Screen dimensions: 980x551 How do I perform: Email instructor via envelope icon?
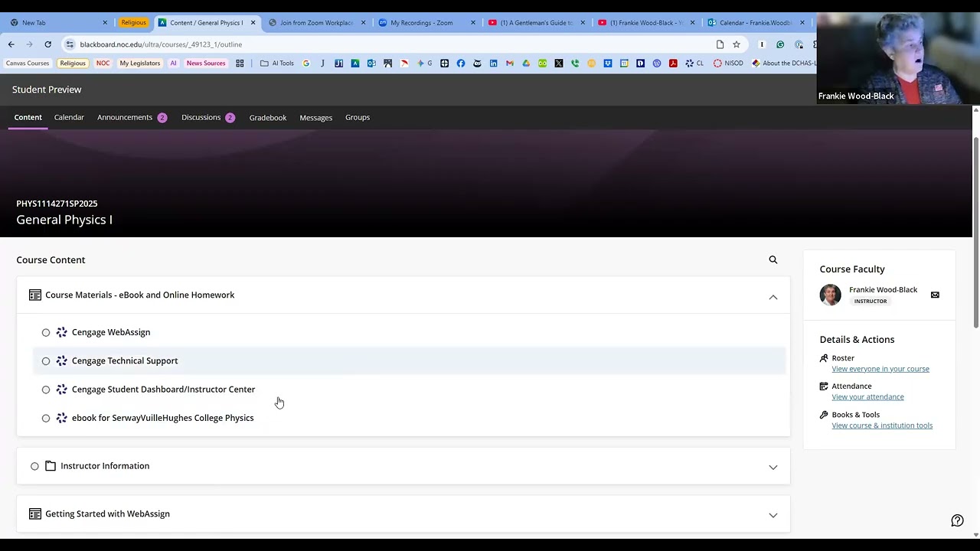[935, 295]
